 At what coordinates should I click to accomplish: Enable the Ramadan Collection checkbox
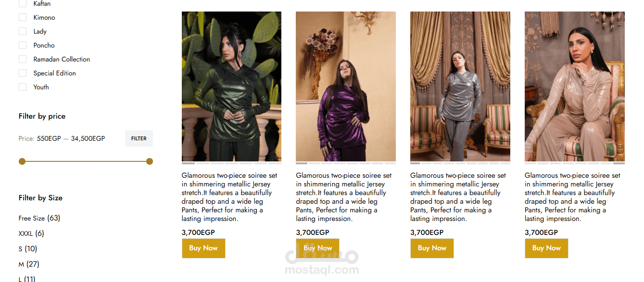coord(23,59)
